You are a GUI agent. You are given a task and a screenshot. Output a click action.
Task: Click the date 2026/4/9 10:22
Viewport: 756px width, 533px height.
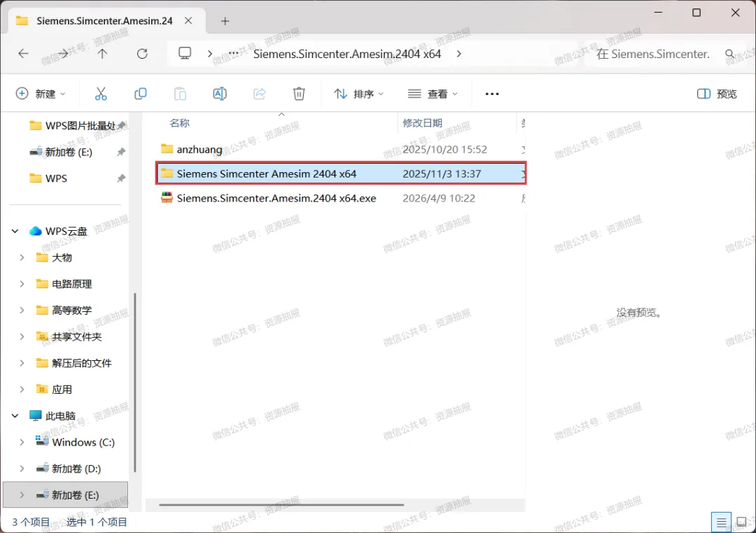pyautogui.click(x=439, y=198)
